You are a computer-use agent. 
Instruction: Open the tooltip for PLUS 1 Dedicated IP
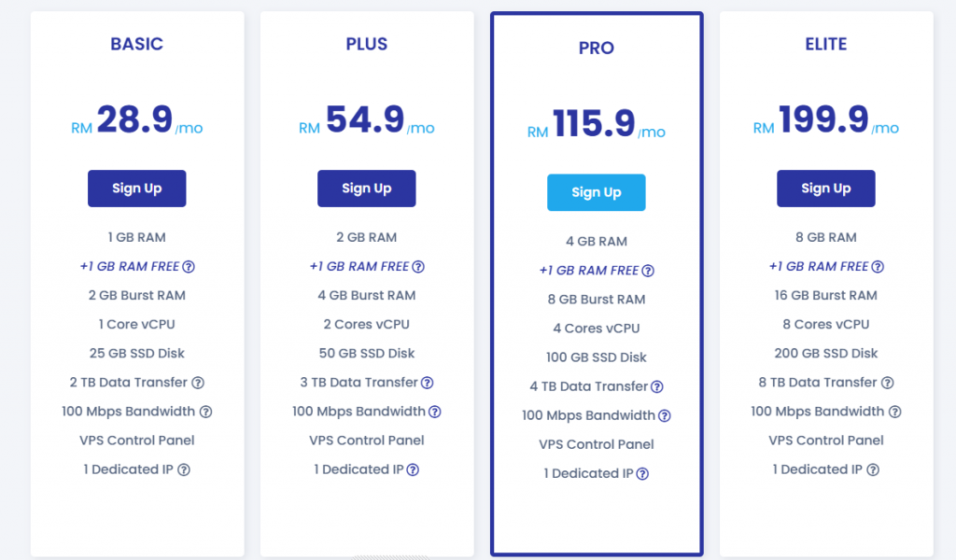pos(413,469)
